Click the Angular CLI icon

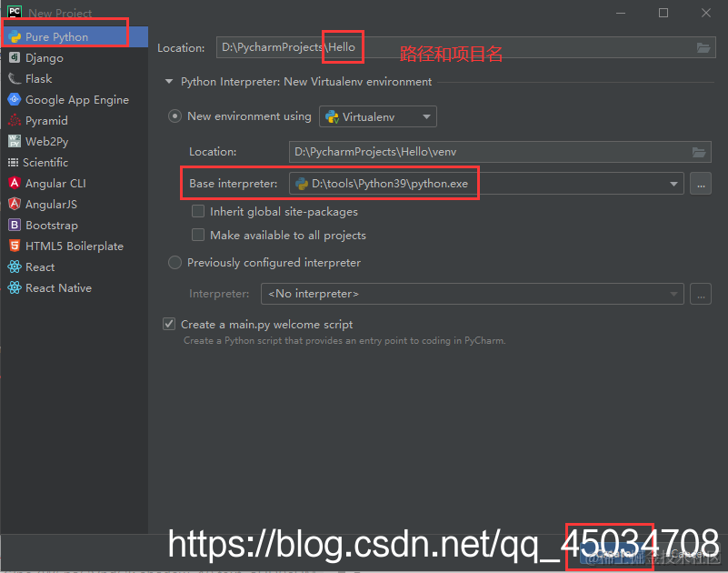point(15,183)
